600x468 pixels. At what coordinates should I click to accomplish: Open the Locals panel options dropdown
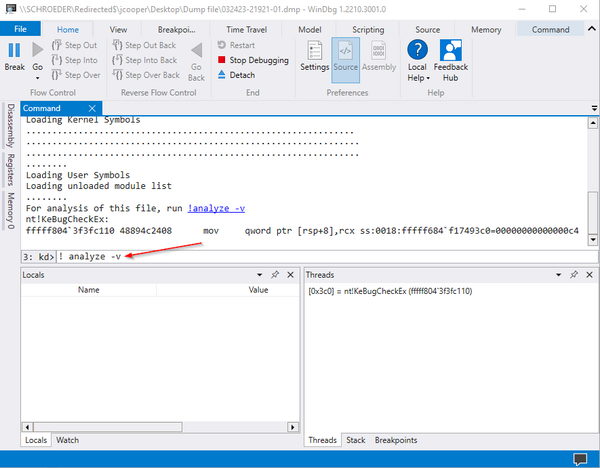point(259,275)
